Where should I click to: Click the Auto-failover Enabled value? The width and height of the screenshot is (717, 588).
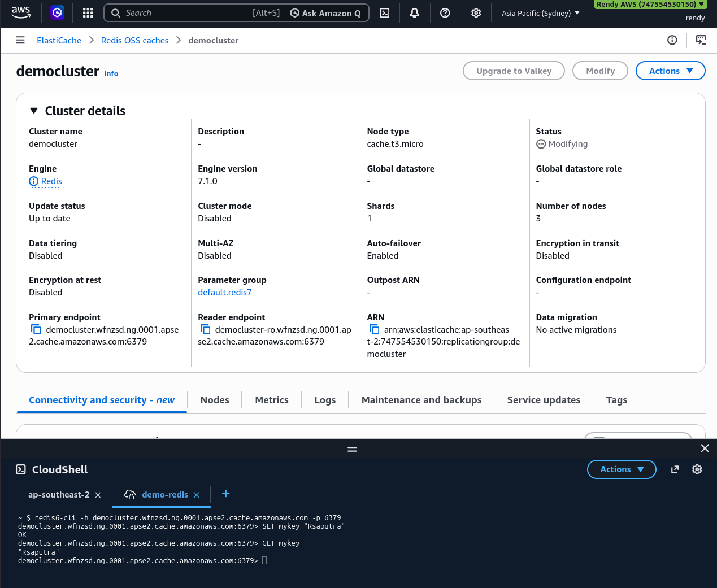coord(383,256)
